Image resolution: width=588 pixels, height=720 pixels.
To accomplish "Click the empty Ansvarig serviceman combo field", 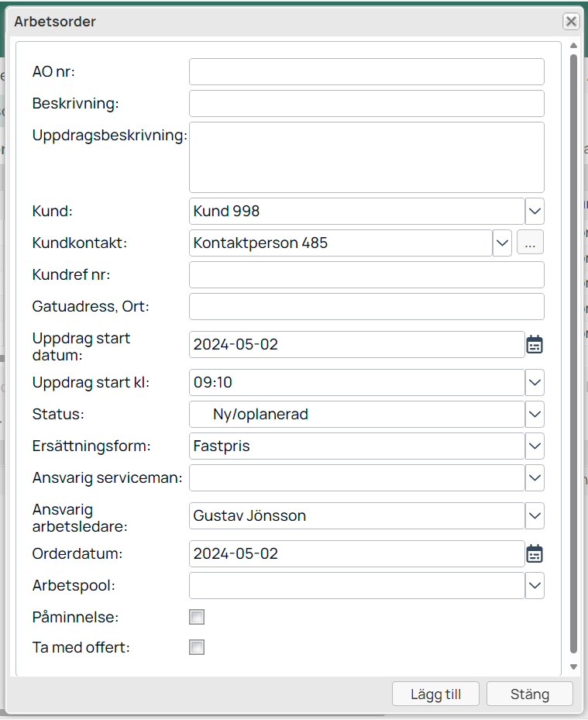I will [356, 477].
